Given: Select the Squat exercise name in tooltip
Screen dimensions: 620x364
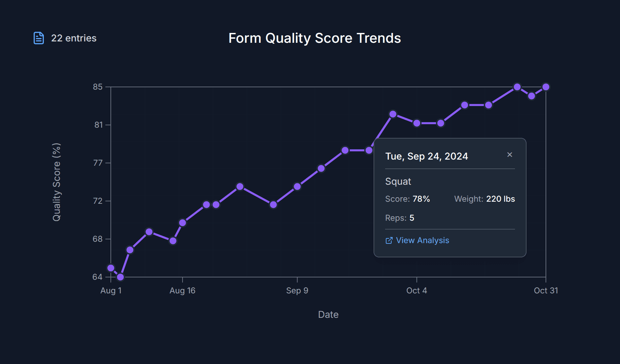Looking at the screenshot, I should pyautogui.click(x=398, y=182).
